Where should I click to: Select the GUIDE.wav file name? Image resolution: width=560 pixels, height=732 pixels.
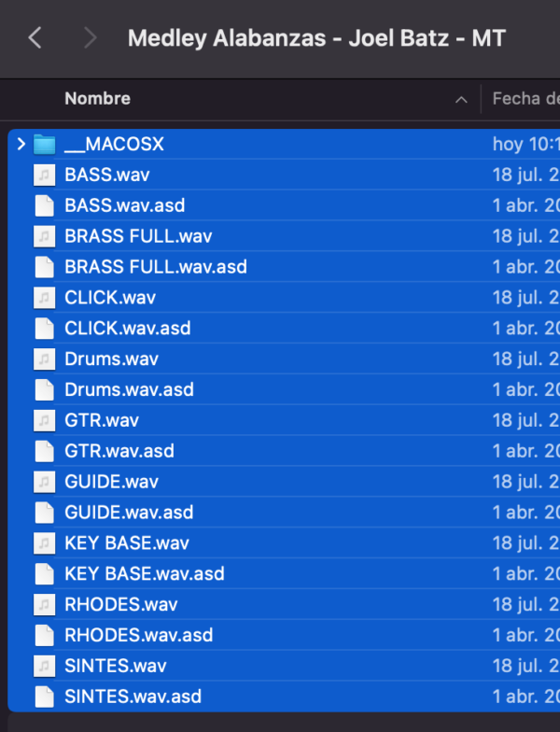point(111,482)
